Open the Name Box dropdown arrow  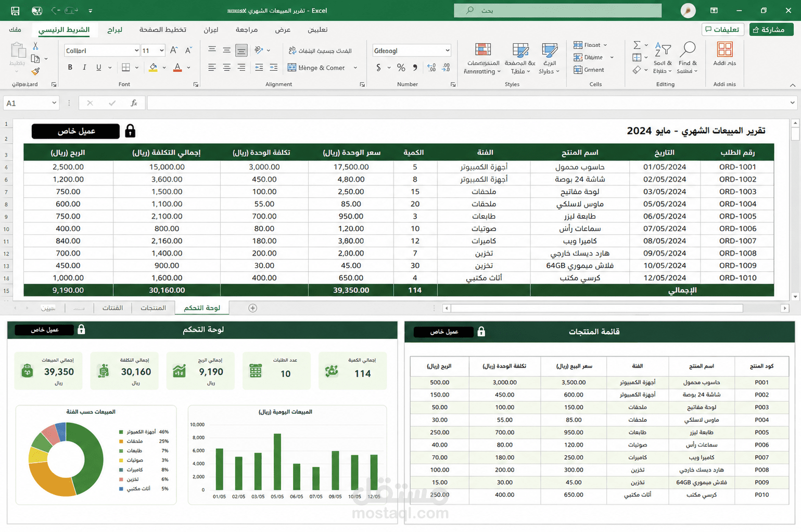point(54,103)
